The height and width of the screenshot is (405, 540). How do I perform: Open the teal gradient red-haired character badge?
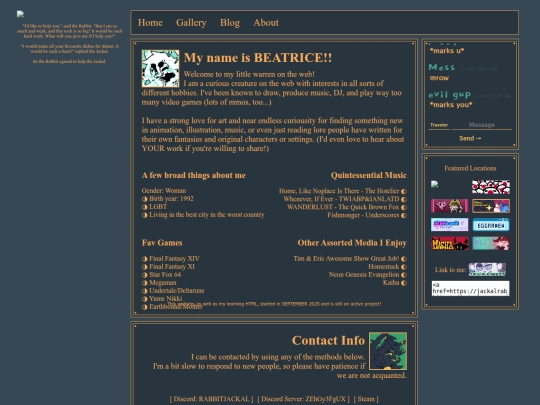(491, 243)
